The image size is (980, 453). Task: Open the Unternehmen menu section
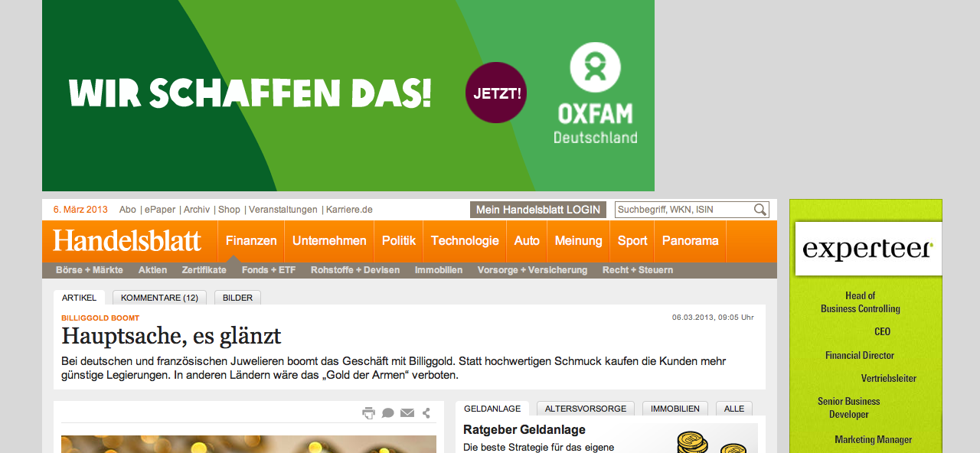(x=329, y=241)
